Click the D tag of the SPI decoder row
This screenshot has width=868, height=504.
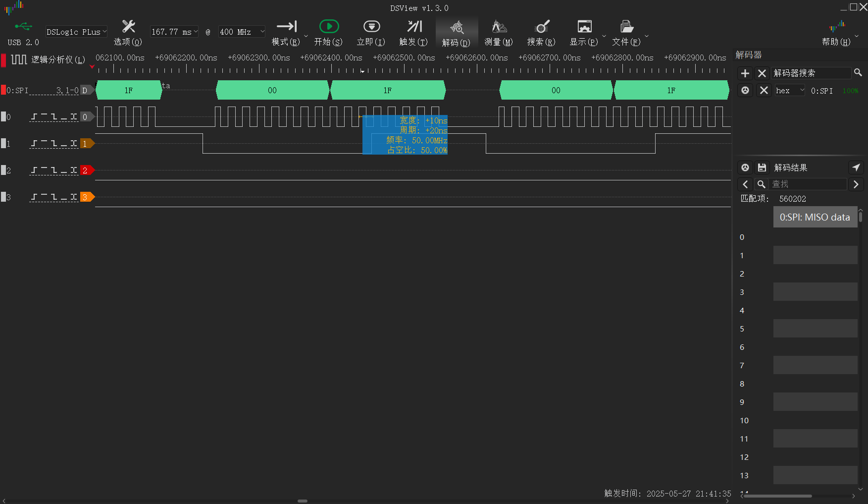87,90
